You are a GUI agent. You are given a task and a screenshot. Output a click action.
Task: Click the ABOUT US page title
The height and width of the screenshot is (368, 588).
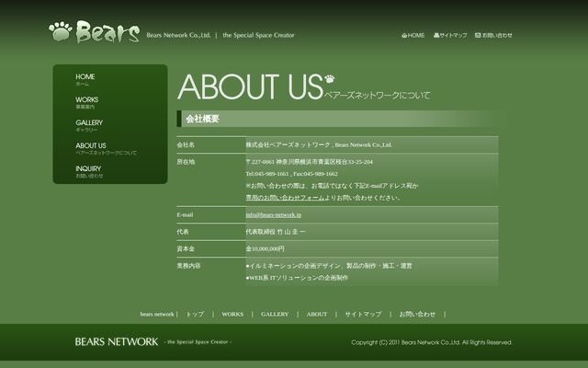250,86
